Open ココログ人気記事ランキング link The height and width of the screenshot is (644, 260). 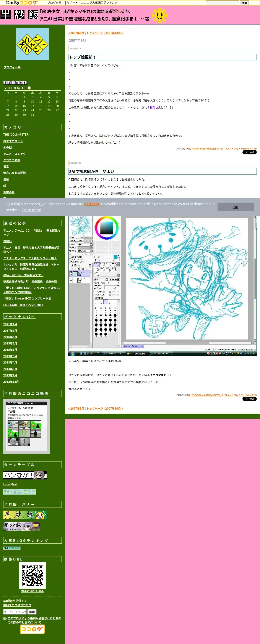tap(99, 3)
